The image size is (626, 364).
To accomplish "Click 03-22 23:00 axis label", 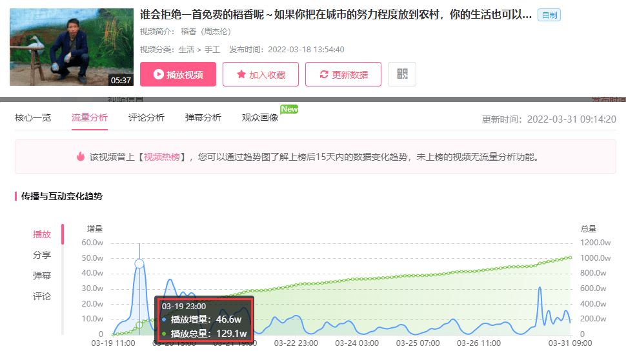I will tap(296, 343).
